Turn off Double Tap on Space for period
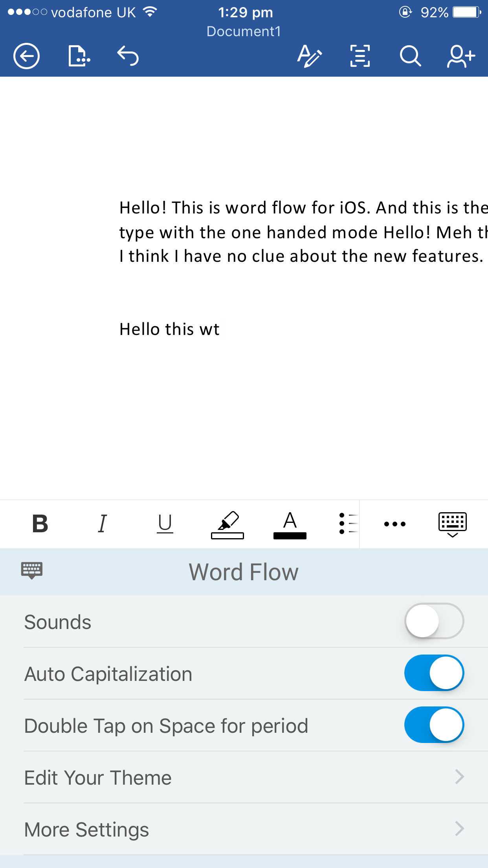The height and width of the screenshot is (868, 488). pyautogui.click(x=434, y=725)
